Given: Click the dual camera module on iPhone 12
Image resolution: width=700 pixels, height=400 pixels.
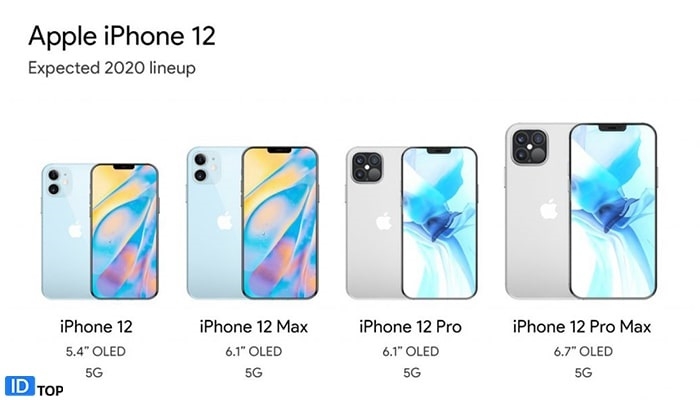Looking at the screenshot, I should 57,182.
